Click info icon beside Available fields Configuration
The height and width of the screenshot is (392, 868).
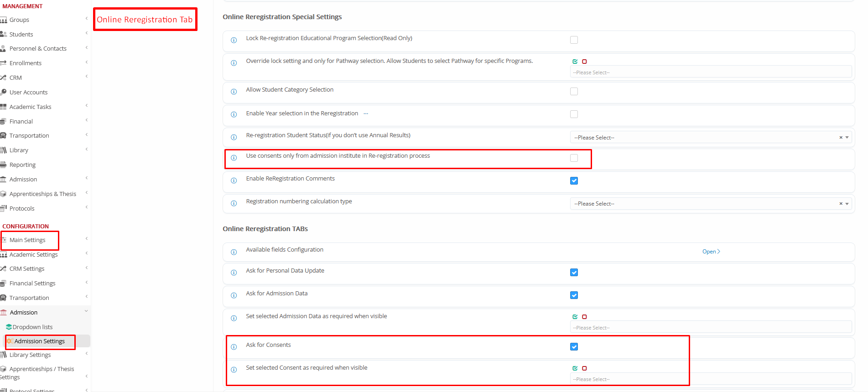pyautogui.click(x=234, y=252)
